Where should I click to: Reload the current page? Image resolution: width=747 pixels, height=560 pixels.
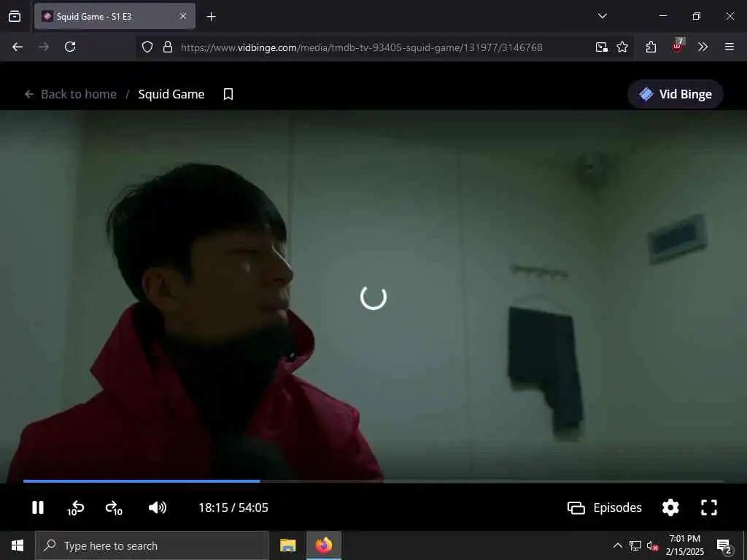pyautogui.click(x=70, y=47)
